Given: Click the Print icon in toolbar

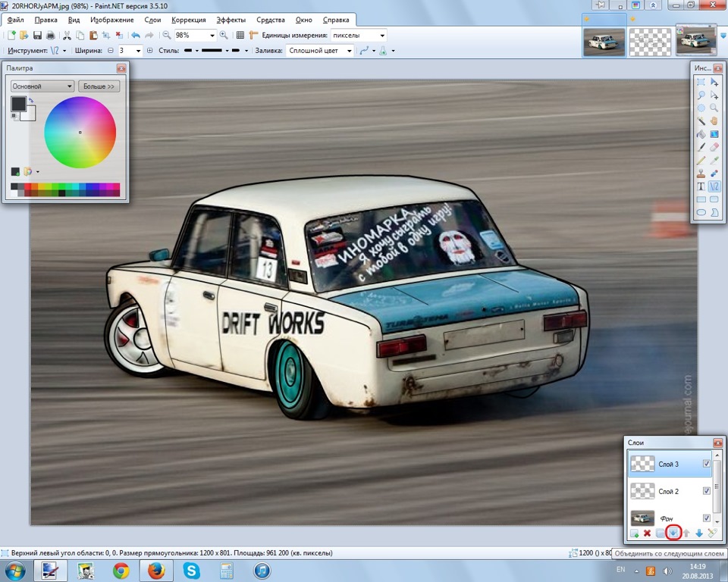Looking at the screenshot, I should [x=51, y=36].
